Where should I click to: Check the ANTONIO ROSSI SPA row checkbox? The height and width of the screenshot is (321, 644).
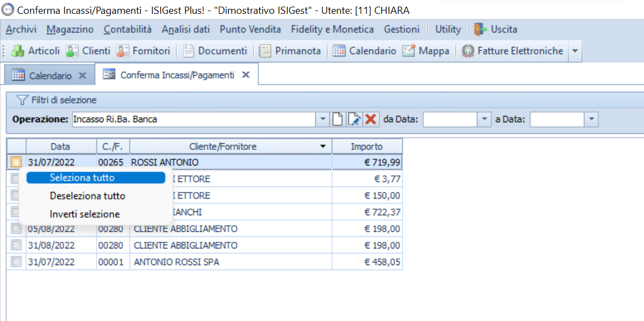[17, 262]
